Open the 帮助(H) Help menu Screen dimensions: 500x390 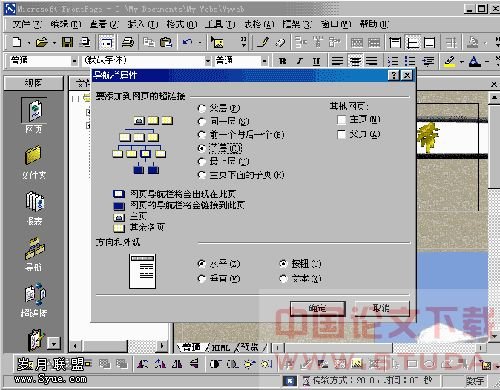pos(374,24)
